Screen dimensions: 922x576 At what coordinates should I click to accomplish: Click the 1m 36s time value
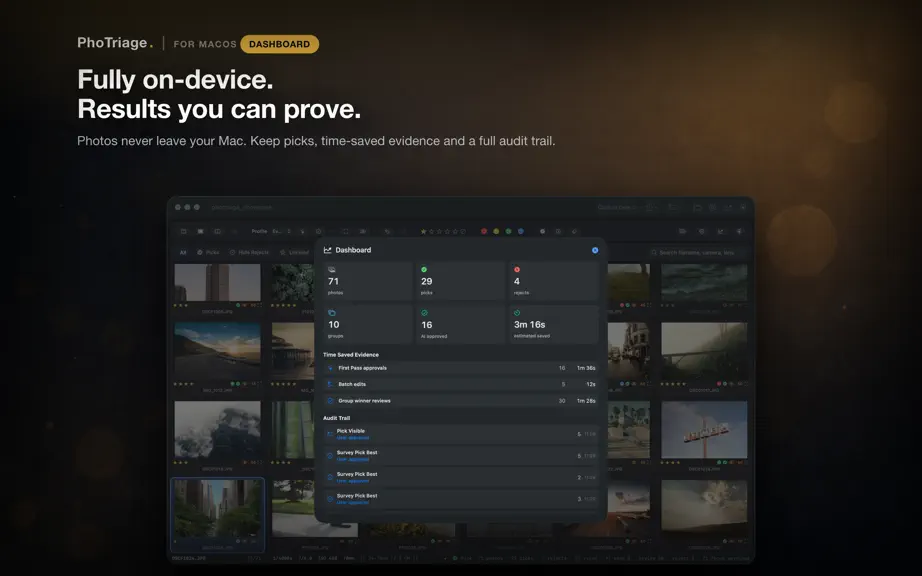[586, 368]
